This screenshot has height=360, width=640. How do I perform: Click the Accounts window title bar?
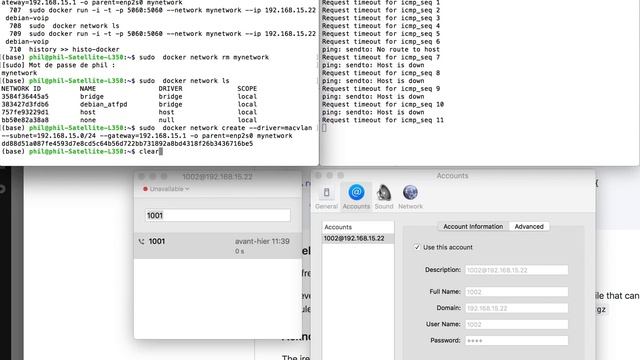(x=452, y=176)
